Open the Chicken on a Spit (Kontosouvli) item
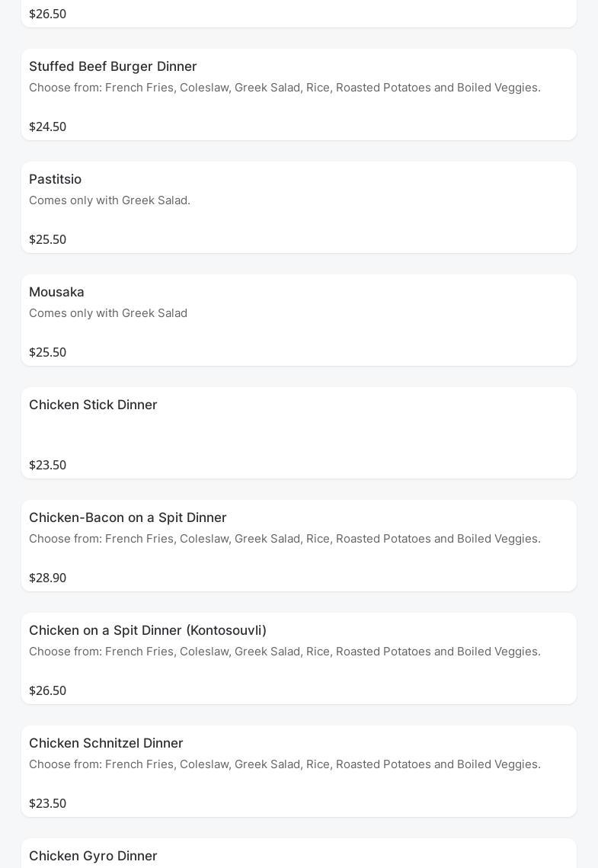Screen dimensions: 598x868 pos(148,630)
